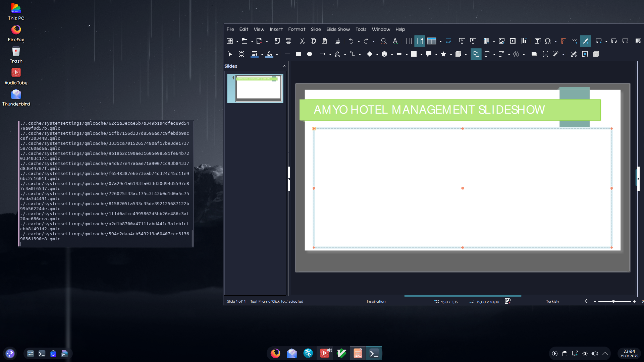Click the Clone Formatting brush icon
Viewport: 644px width, 362px height.
[338, 41]
